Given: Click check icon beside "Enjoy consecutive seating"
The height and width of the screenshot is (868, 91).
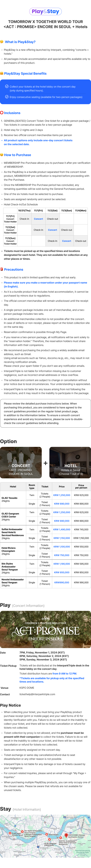Looking at the screenshot, I should tap(7, 97).
